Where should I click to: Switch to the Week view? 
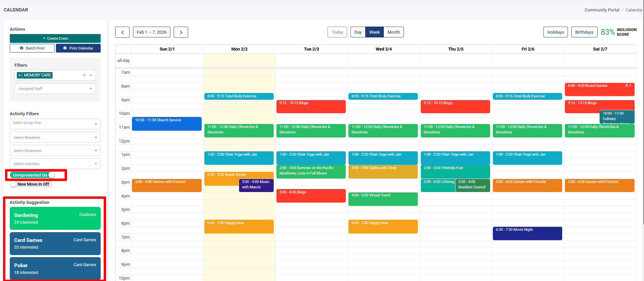click(374, 32)
